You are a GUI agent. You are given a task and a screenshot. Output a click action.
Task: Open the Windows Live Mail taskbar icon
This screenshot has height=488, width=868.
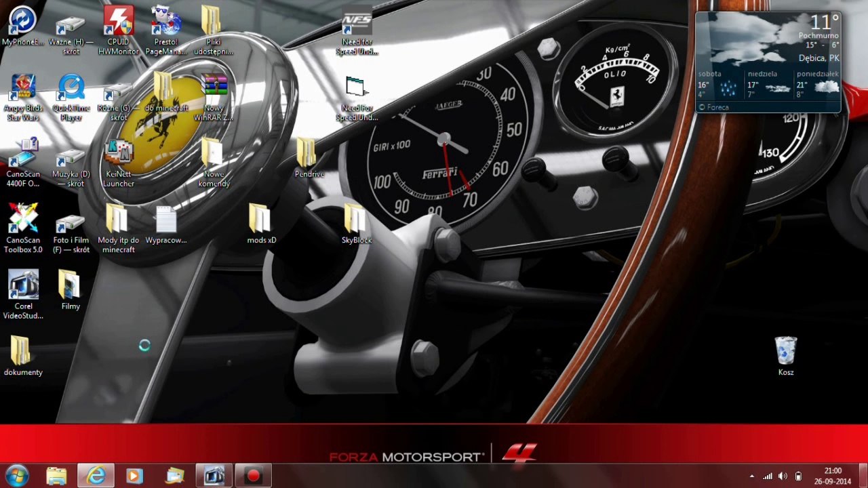point(175,476)
